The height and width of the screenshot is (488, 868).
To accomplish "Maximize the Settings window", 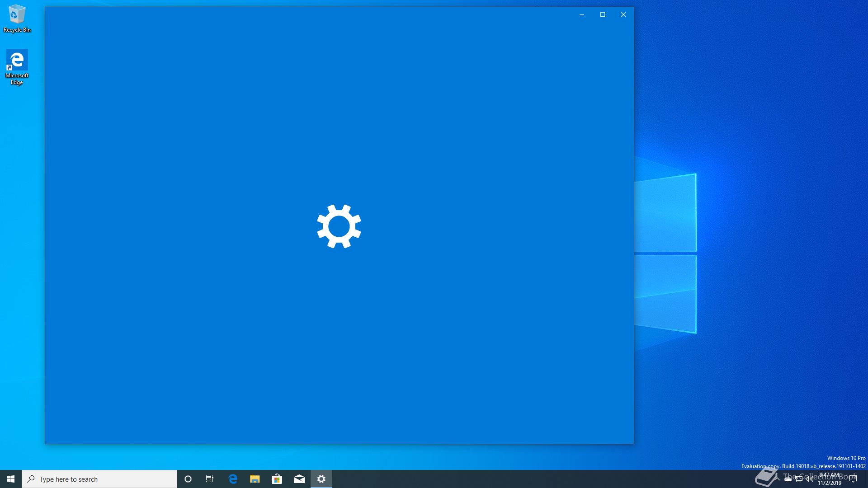I will coord(603,14).
